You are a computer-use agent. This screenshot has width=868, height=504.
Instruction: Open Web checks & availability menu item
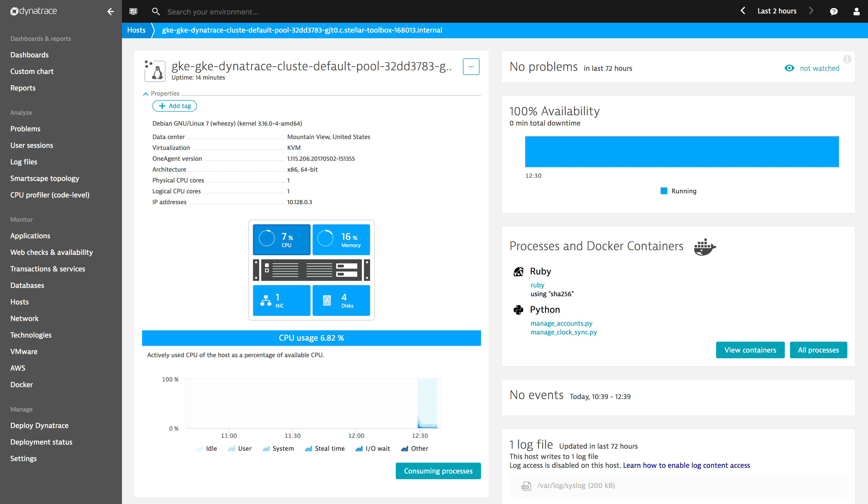pos(52,252)
